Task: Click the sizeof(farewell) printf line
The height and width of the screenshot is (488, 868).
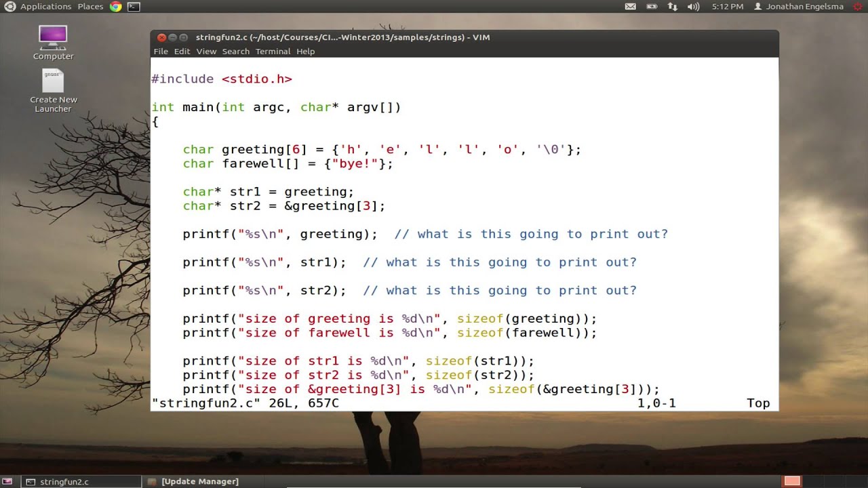Action: click(x=390, y=333)
